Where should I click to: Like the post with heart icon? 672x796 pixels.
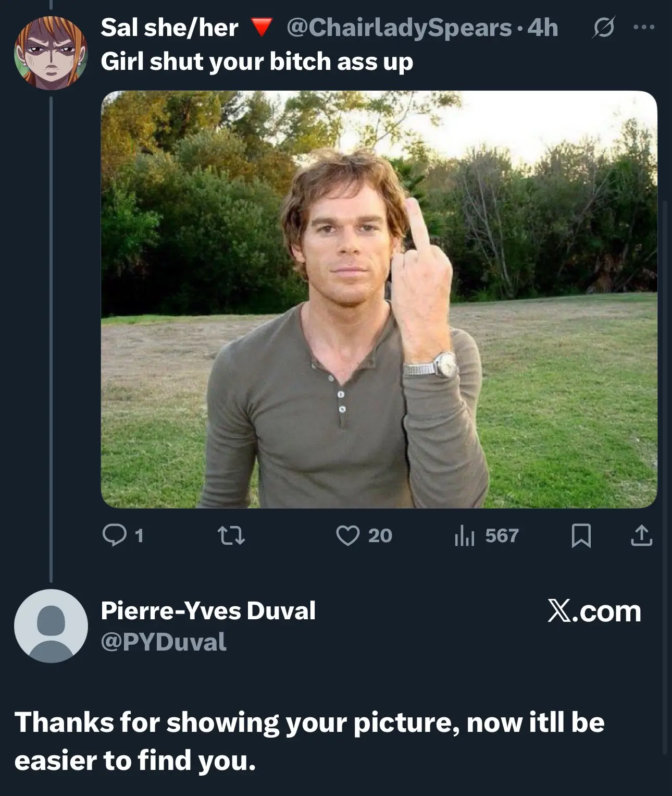tap(347, 535)
